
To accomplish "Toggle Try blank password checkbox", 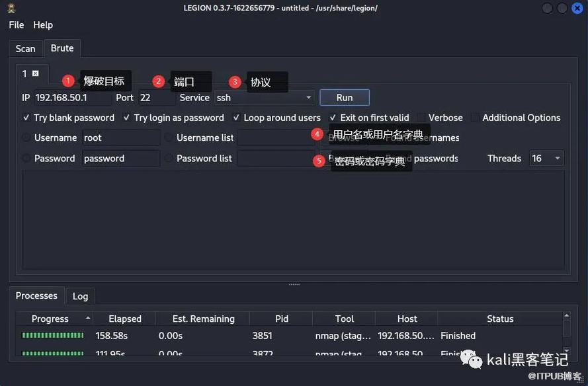I will 26,118.
